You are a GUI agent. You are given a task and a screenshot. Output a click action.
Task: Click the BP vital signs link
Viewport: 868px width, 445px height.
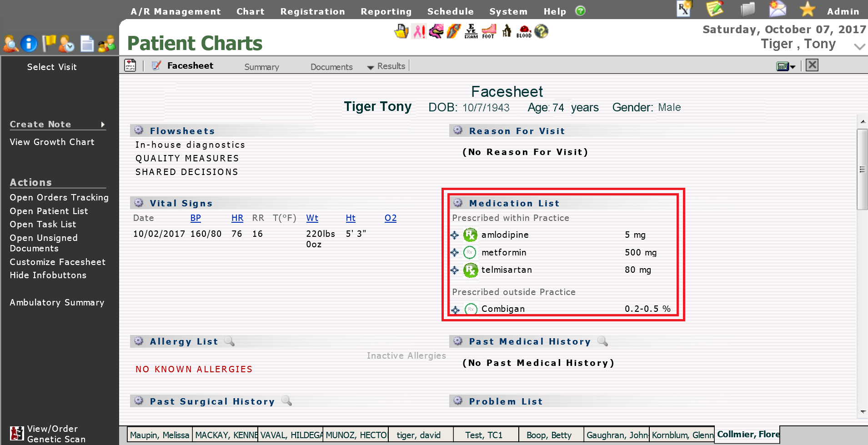(x=196, y=218)
